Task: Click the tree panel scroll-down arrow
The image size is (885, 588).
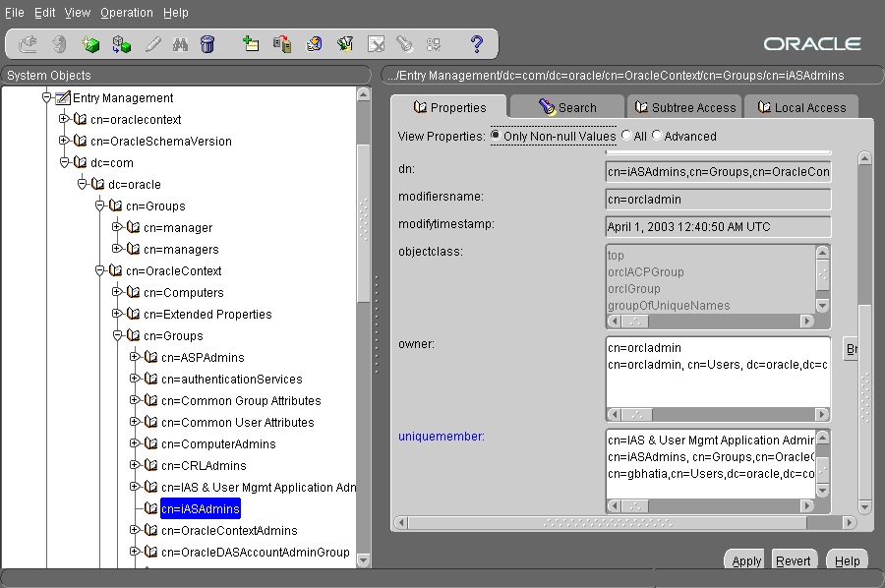Action: click(364, 560)
